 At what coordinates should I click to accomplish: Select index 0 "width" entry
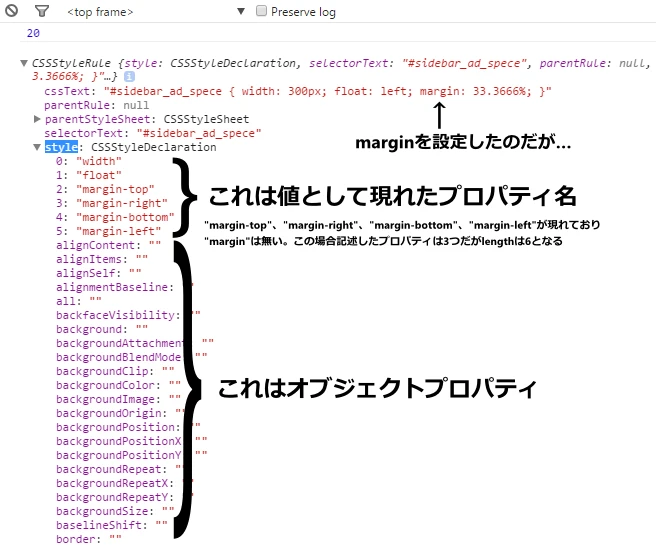pyautogui.click(x=89, y=161)
